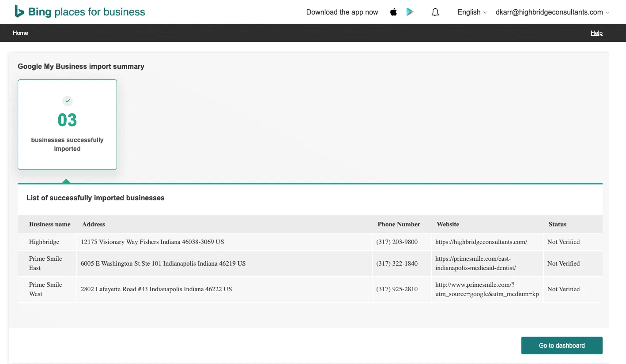This screenshot has width=626, height=364.
Task: Click phone number (317) 322-1840
Action: point(397,263)
